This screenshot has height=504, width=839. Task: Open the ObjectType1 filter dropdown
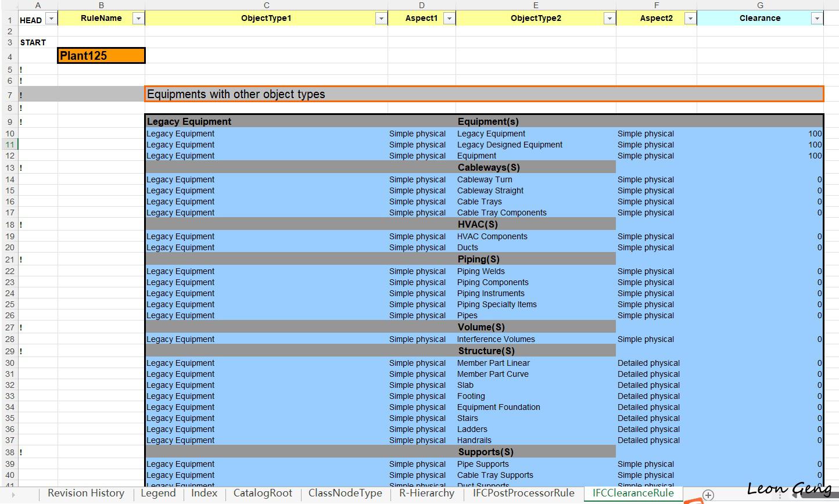381,19
